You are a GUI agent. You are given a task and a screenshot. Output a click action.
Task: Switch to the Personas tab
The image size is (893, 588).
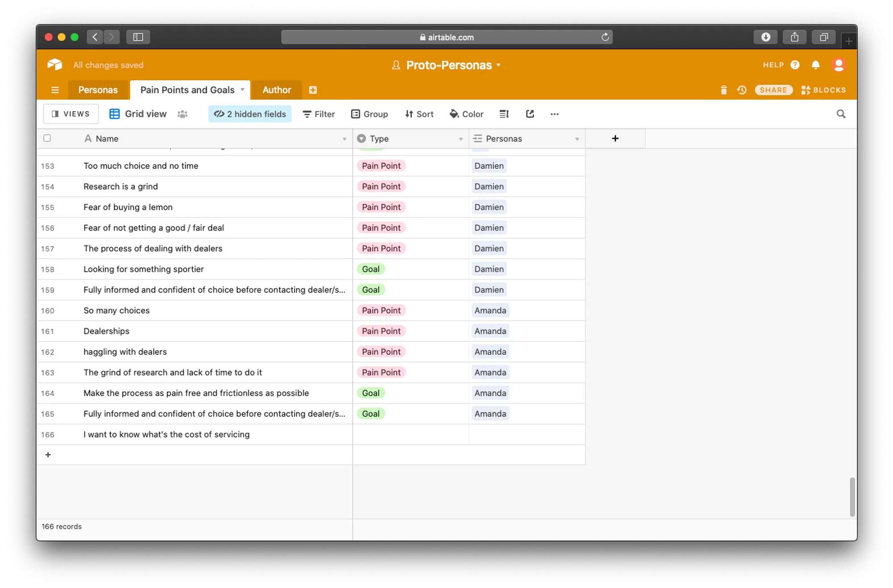98,90
